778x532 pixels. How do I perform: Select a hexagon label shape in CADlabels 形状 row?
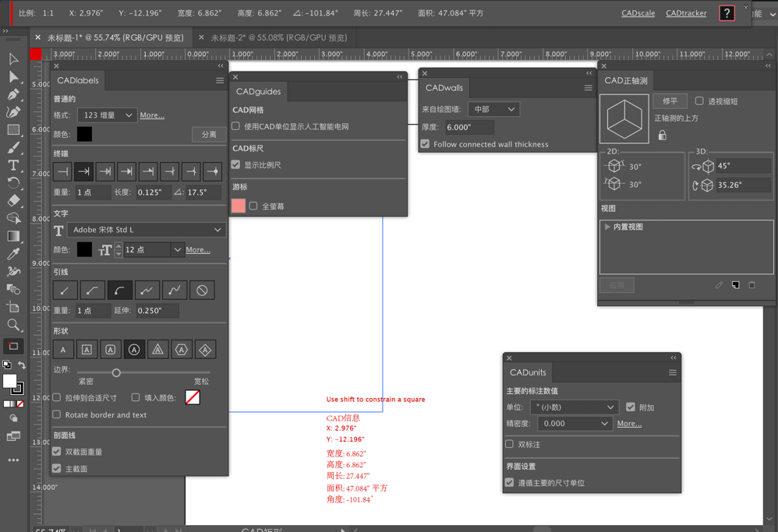[181, 350]
